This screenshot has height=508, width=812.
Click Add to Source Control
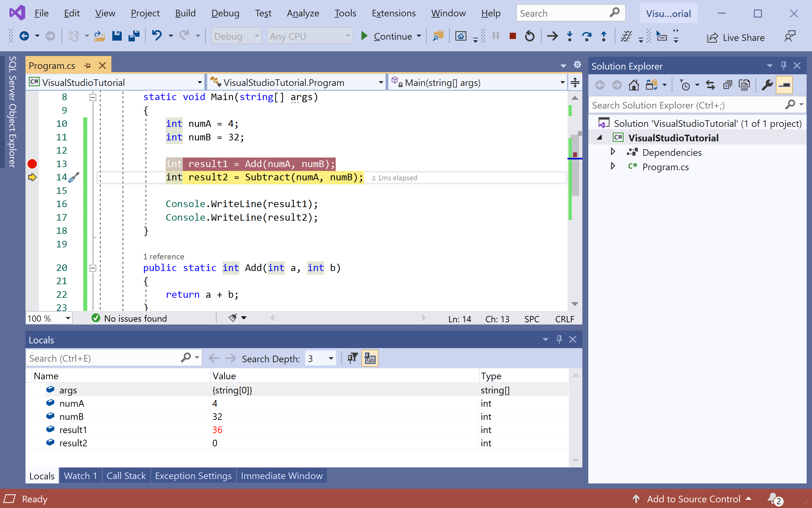tap(693, 499)
